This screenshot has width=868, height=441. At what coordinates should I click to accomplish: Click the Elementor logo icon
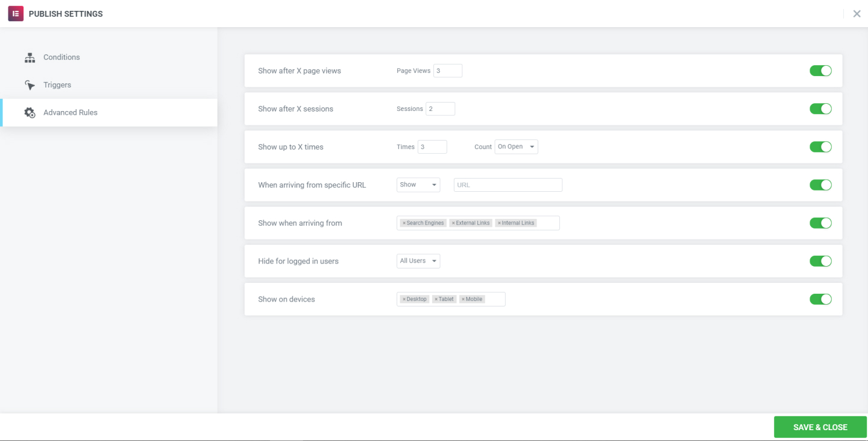(x=16, y=13)
